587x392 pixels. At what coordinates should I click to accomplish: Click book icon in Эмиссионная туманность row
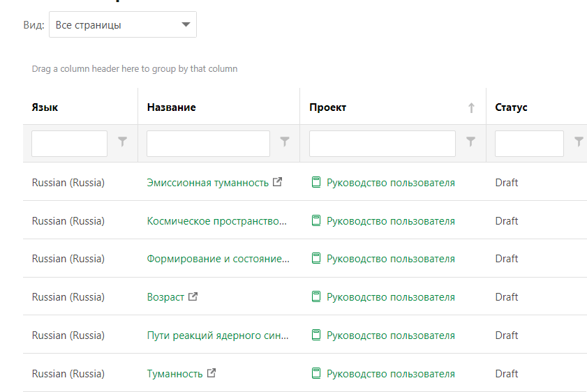pos(316,183)
